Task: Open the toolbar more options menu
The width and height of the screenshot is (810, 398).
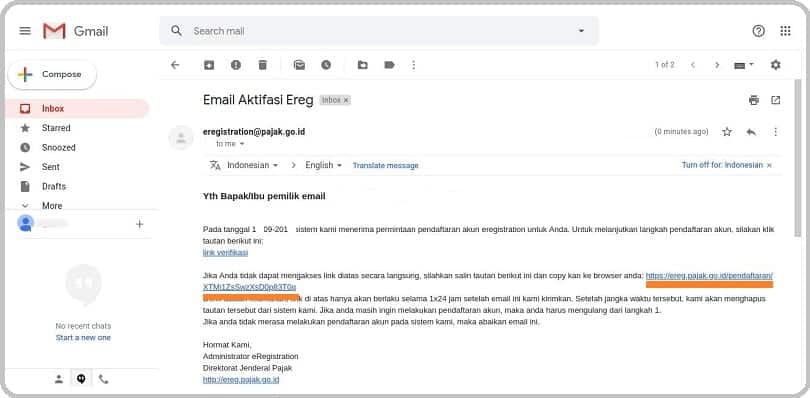Action: (413, 65)
